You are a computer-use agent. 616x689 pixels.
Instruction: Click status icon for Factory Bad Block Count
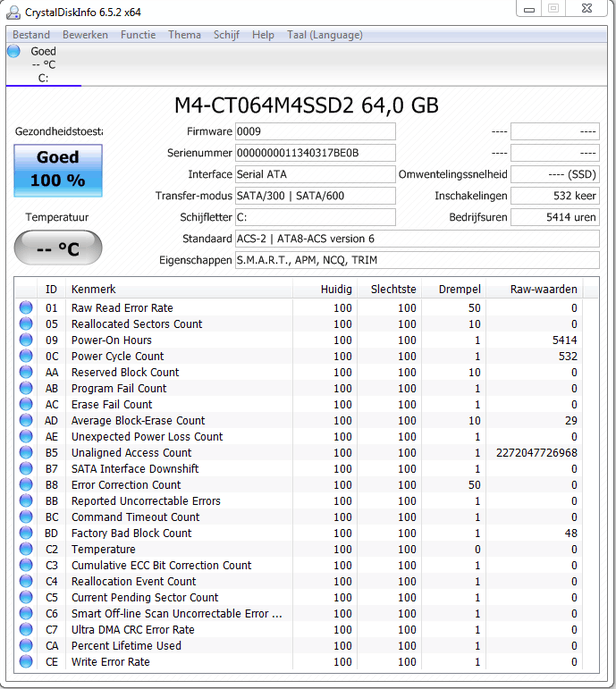pos(26,533)
